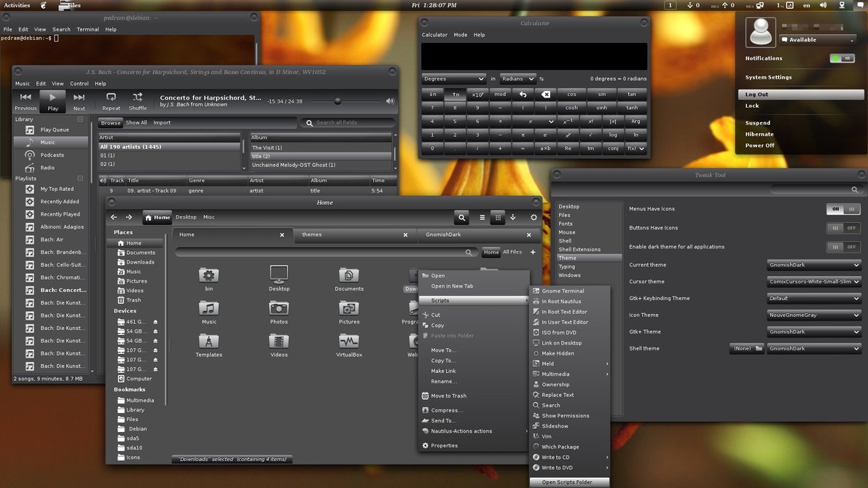
Task: Select Gnome Terminal from Scripts submenu
Action: [x=562, y=291]
